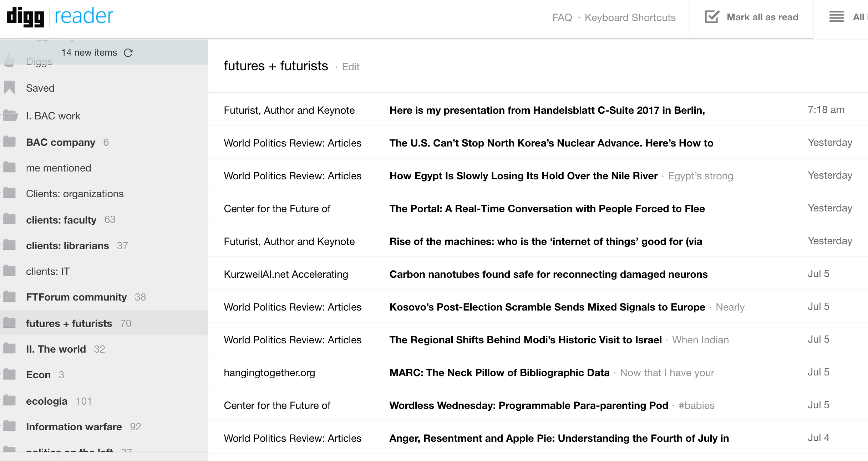This screenshot has width=868, height=461.
Task: Click the digg reader logo
Action: (x=60, y=17)
